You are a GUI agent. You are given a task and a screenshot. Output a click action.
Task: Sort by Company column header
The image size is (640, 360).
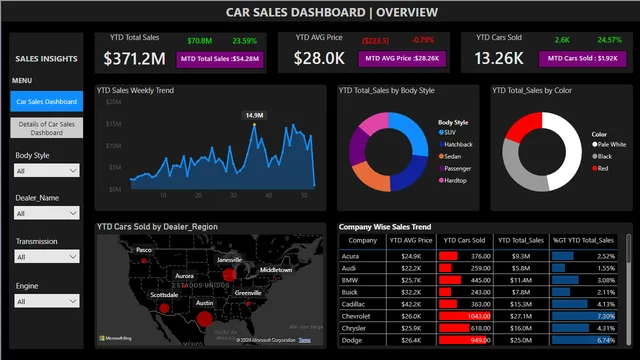(x=362, y=240)
